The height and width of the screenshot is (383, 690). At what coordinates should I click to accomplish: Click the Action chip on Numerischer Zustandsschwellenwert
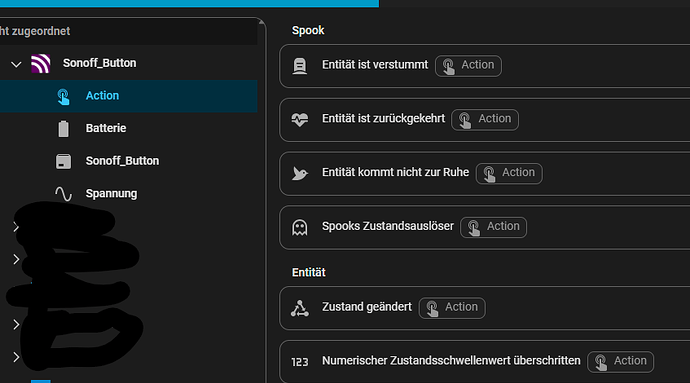click(620, 361)
